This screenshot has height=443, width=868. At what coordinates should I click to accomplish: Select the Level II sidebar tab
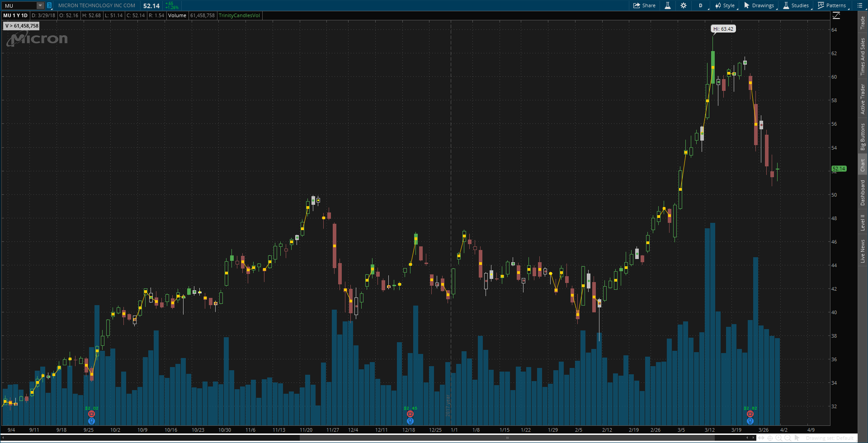(863, 222)
